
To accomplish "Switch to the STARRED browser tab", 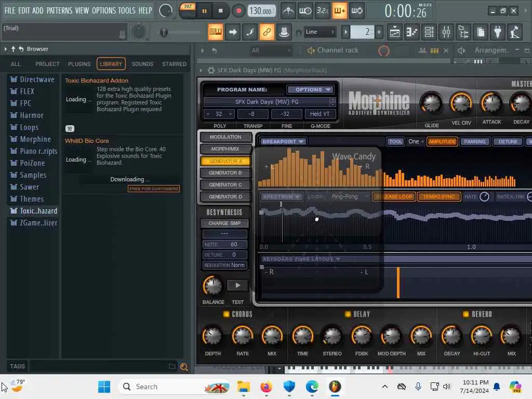I will (174, 64).
